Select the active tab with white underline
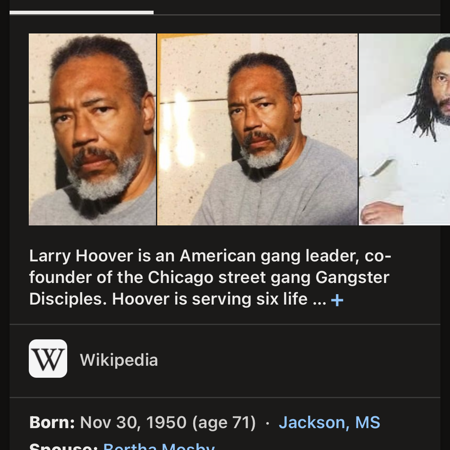Image resolution: width=450 pixels, height=450 pixels. [82, 9]
